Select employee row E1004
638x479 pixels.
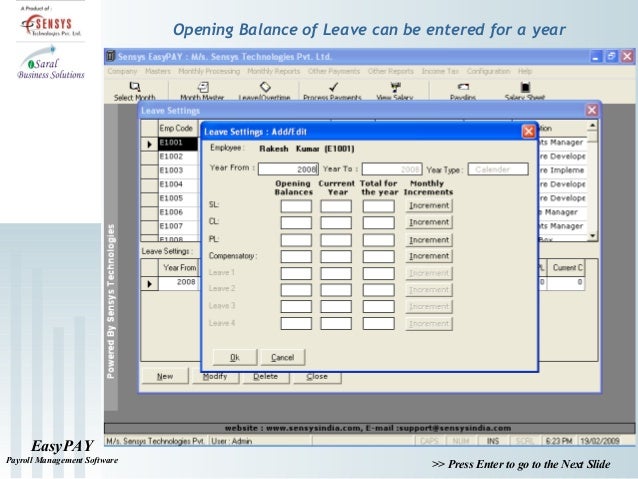pos(178,184)
